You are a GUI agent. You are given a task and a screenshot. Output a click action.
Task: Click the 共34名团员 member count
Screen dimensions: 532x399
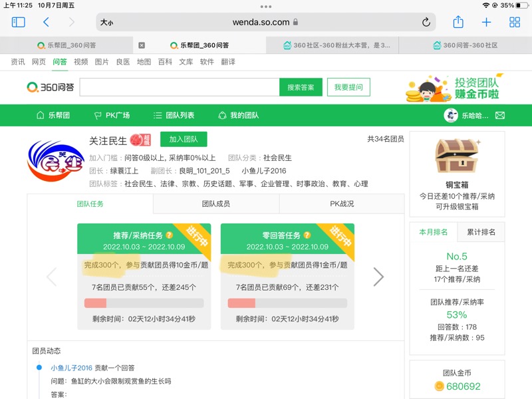(386, 139)
